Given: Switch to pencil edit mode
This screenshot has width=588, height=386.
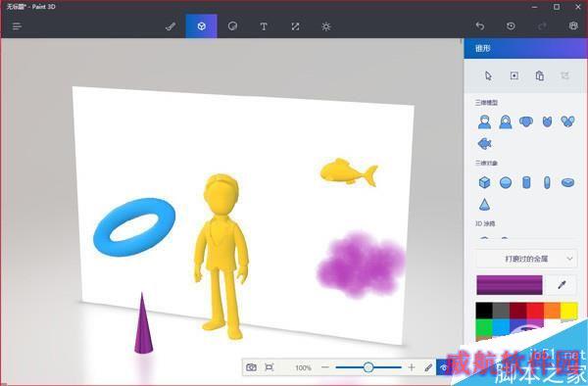Looking at the screenshot, I should pyautogui.click(x=428, y=367).
